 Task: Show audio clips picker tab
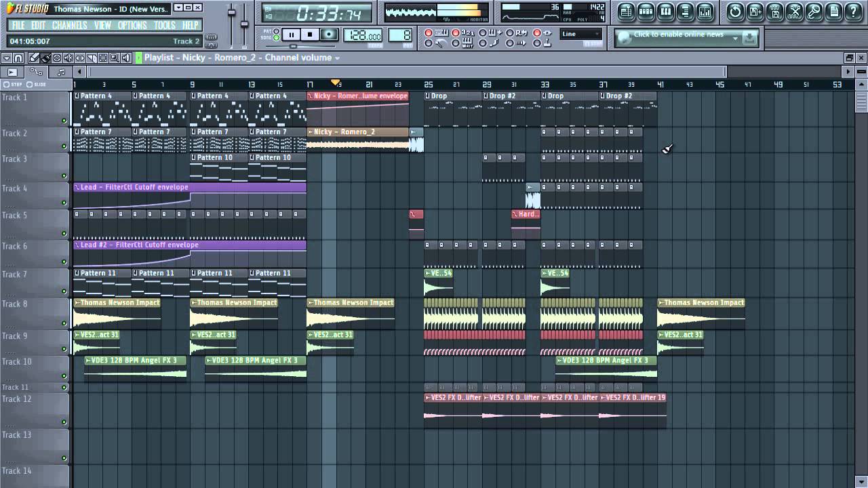[x=12, y=72]
